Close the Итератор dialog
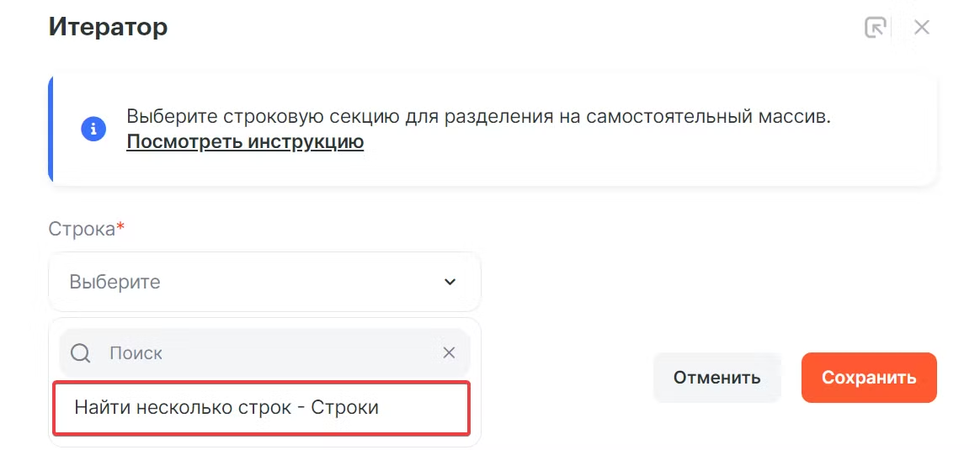Image resolution: width=980 pixels, height=450 pixels. coord(922,28)
